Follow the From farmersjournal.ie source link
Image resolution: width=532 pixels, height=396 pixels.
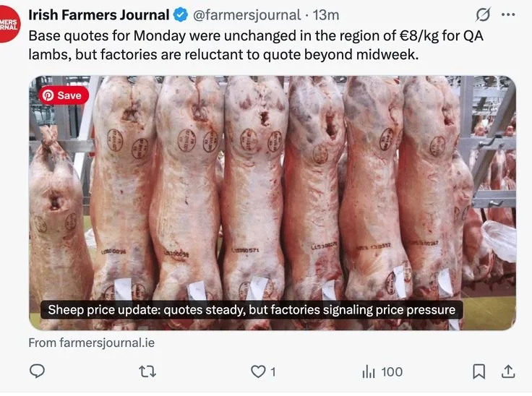point(91,343)
